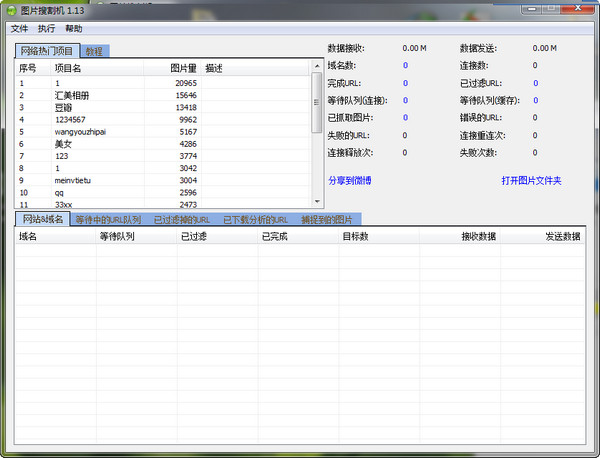The height and width of the screenshot is (458, 600).
Task: Open the 帮助 menu
Action: coord(73,29)
